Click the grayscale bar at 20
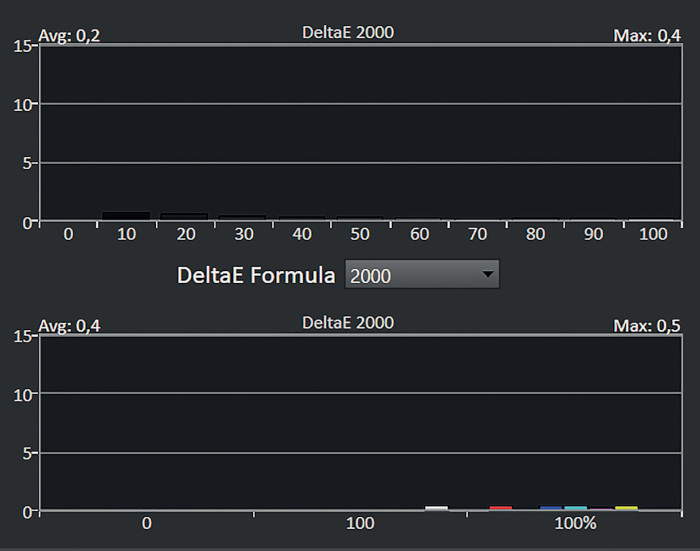Screen dimensions: 700x551 pos(184,216)
